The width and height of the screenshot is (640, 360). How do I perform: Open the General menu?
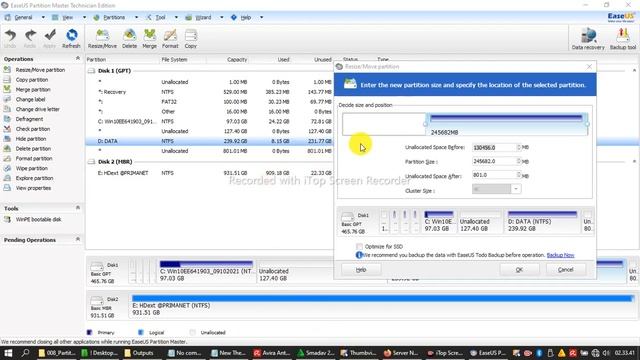(24, 18)
